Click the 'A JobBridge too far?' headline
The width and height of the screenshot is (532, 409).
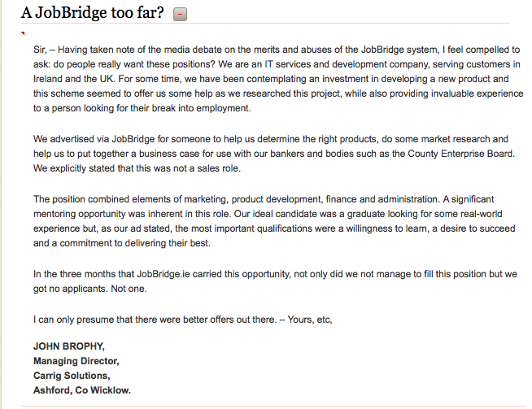pyautogui.click(x=93, y=12)
